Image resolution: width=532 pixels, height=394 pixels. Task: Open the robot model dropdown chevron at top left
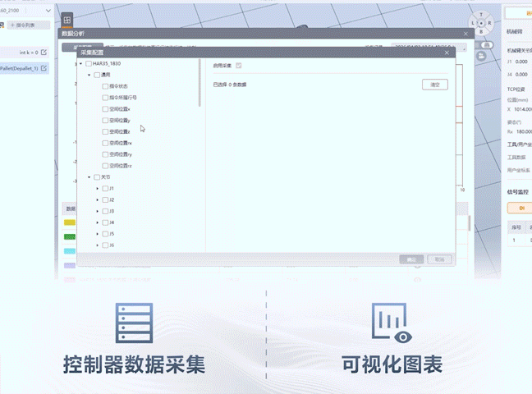[x=48, y=11]
